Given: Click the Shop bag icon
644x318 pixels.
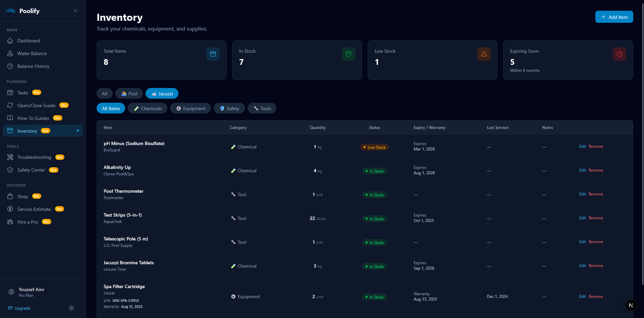Looking at the screenshot, I should click(x=10, y=196).
